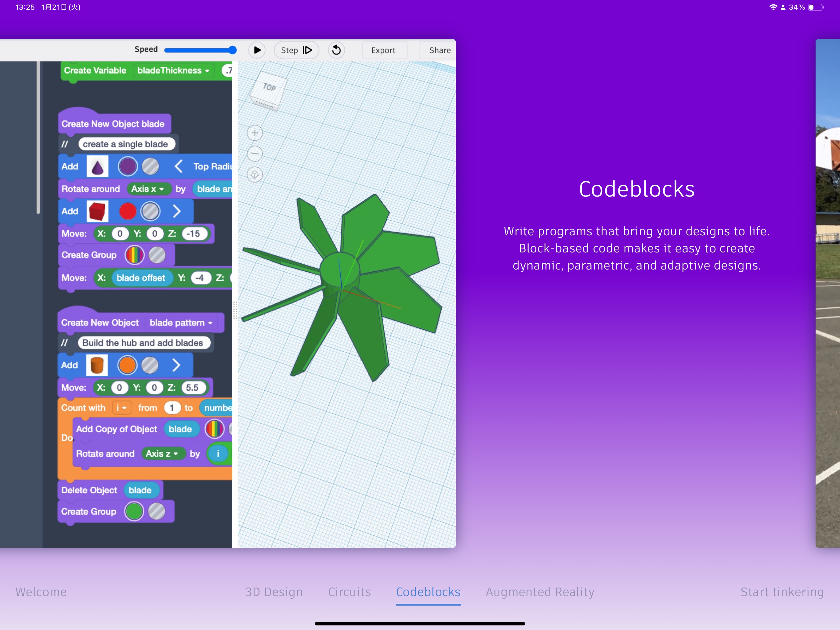The width and height of the screenshot is (840, 630).
Task: Zoom out with the minus icon
Action: (255, 154)
